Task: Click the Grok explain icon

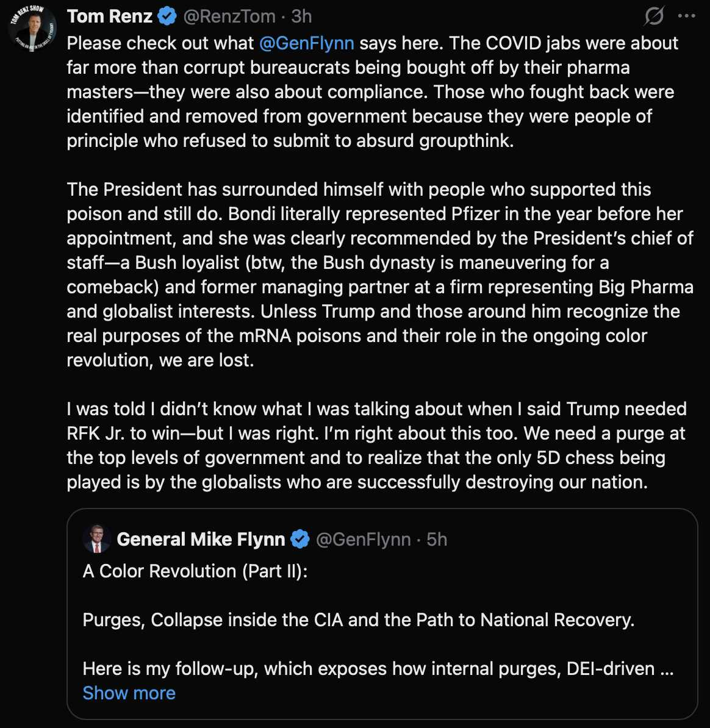Action: click(x=654, y=16)
